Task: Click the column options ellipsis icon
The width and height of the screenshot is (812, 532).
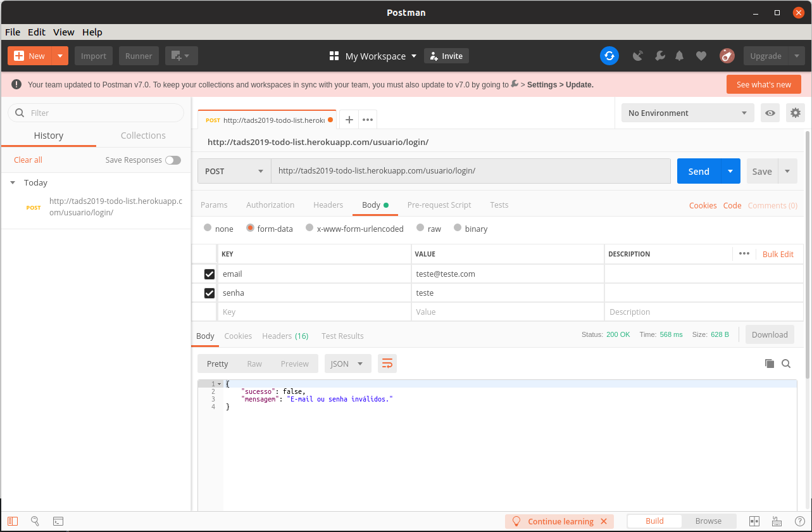Action: click(x=744, y=253)
